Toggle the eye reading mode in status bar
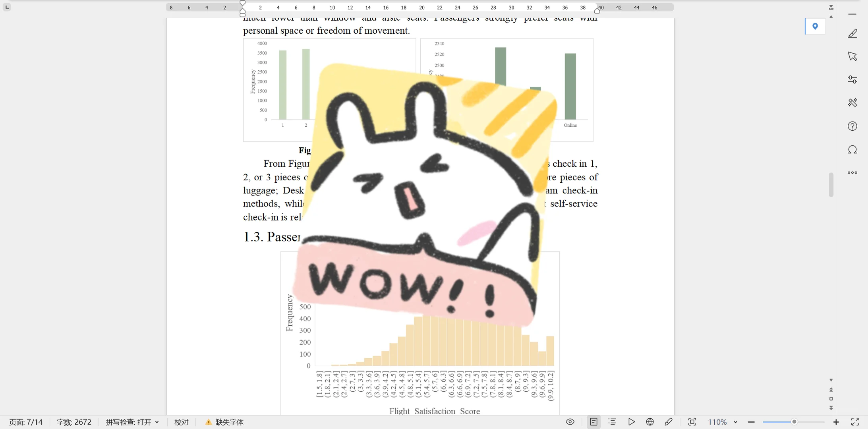Image resolution: width=868 pixels, height=429 pixels. click(x=570, y=422)
